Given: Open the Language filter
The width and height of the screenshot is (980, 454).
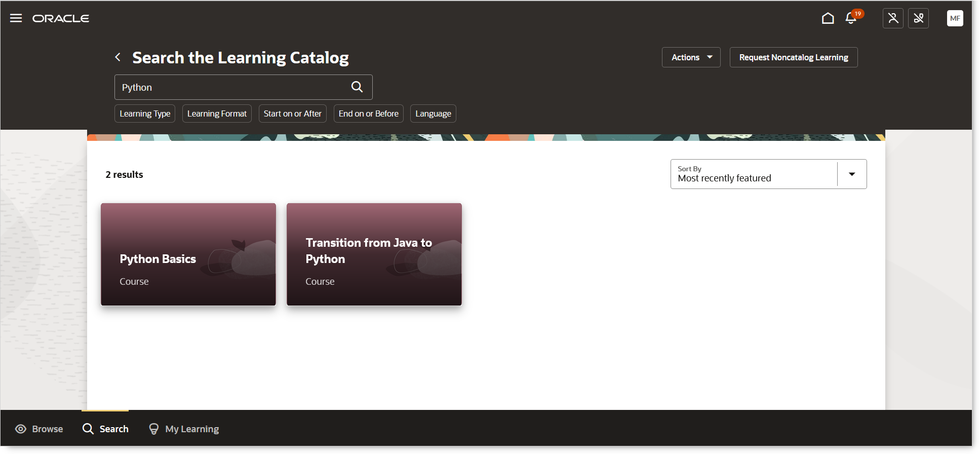Looking at the screenshot, I should coord(433,113).
